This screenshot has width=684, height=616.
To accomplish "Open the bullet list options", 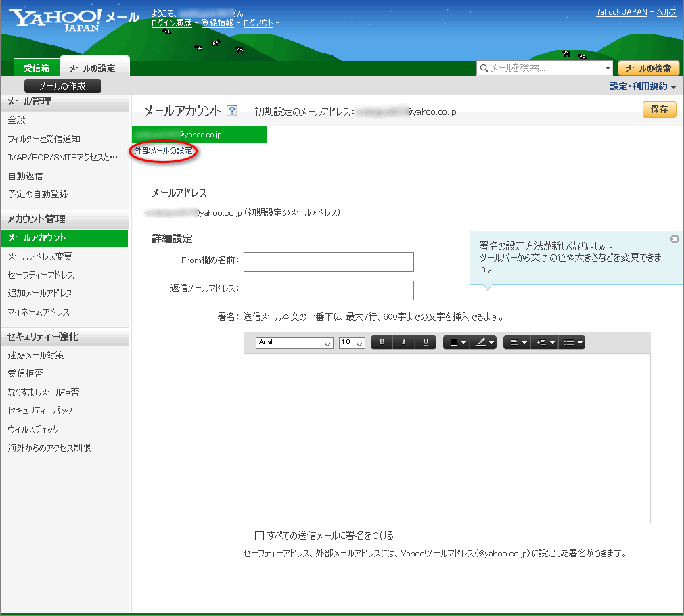I will [x=572, y=342].
